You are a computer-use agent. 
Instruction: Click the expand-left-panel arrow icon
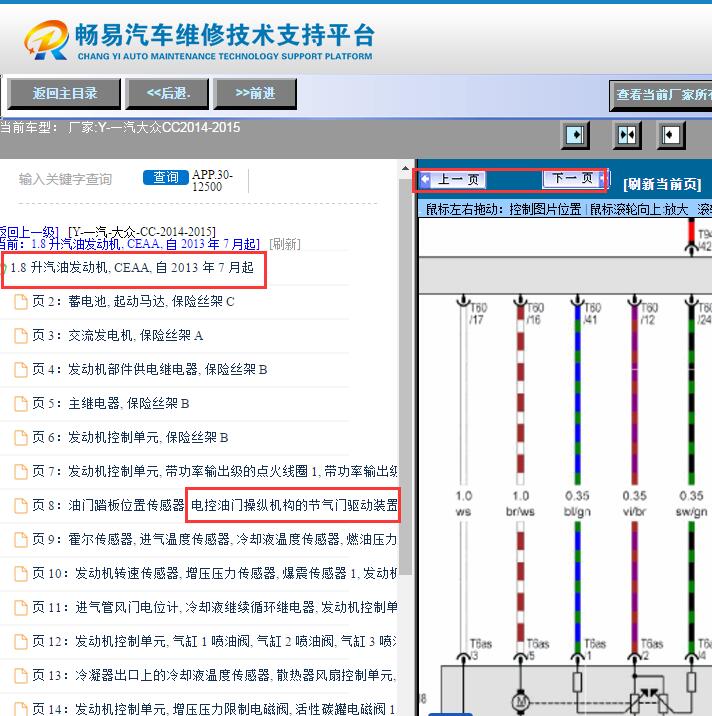coord(575,135)
